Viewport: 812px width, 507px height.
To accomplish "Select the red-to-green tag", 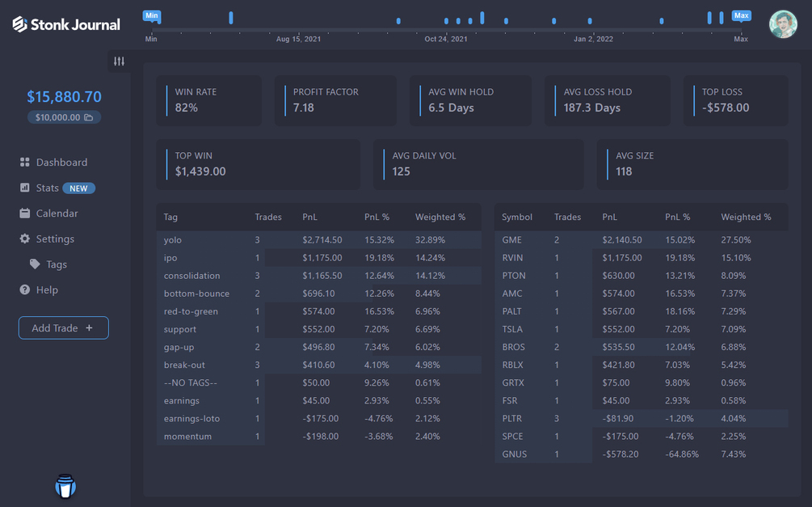I will pos(191,311).
